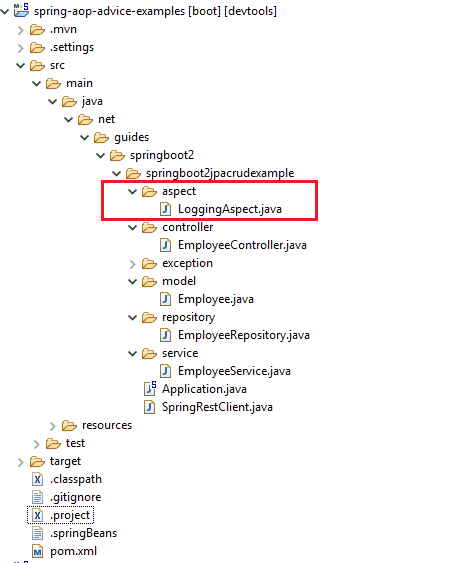Click the Maven pom.xml file icon
The image size is (449, 563).
pyautogui.click(x=37, y=551)
